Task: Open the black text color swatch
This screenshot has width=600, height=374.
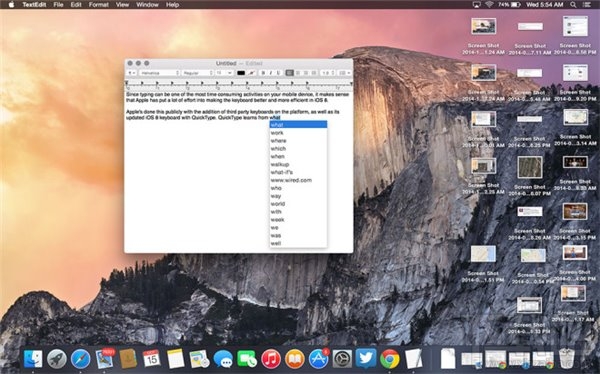Action: pyautogui.click(x=241, y=73)
